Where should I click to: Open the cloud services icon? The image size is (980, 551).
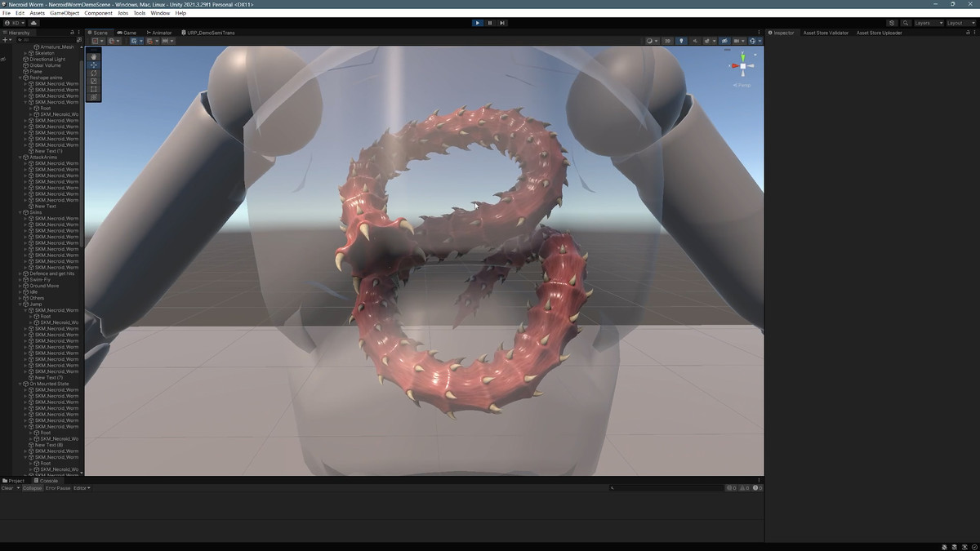(x=34, y=23)
